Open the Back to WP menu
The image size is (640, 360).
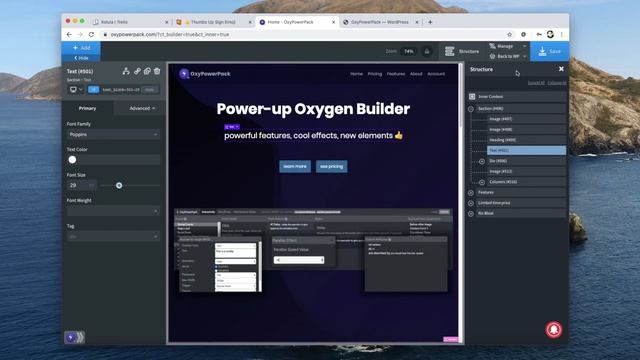[x=507, y=56]
